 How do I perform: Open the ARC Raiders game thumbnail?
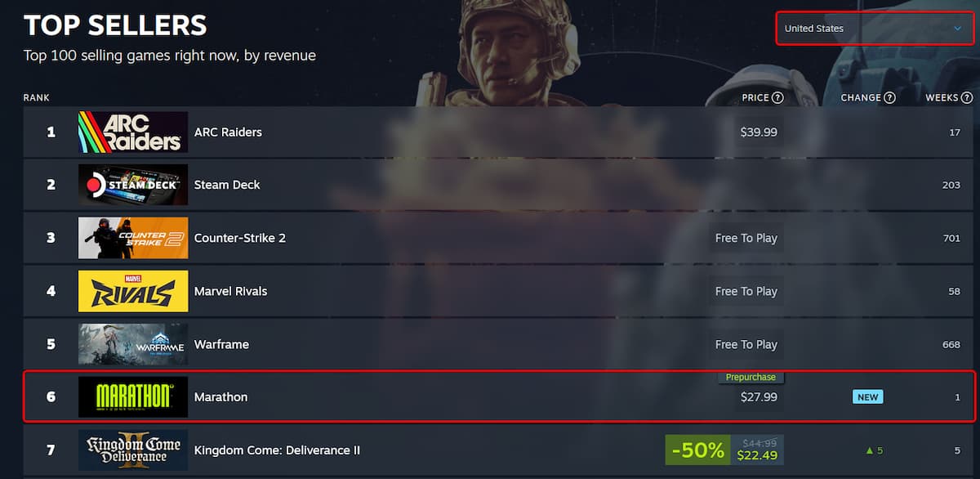coord(133,132)
